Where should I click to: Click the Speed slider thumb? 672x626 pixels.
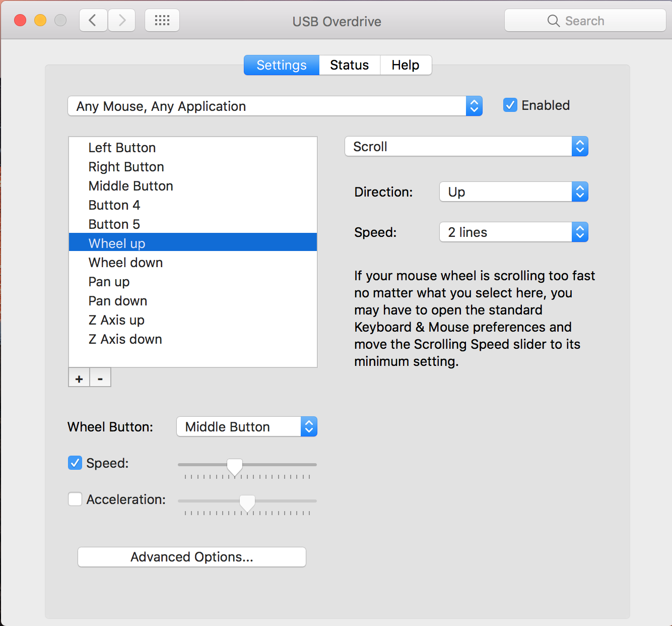click(235, 467)
